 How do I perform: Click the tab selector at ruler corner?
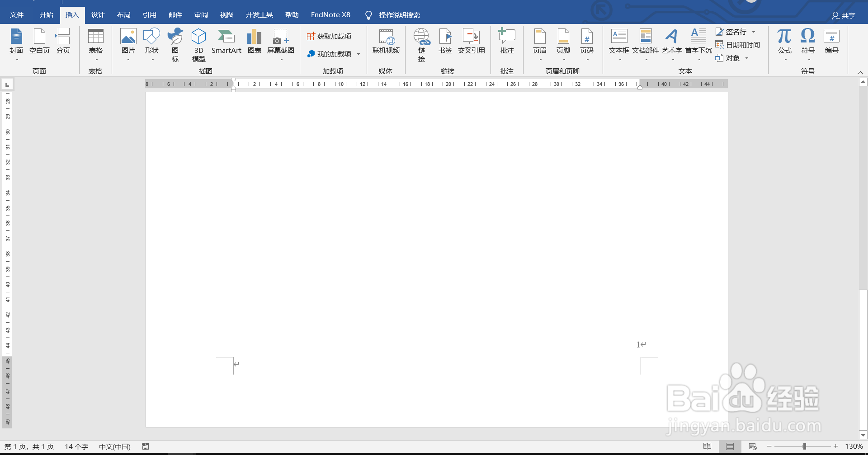(7, 84)
